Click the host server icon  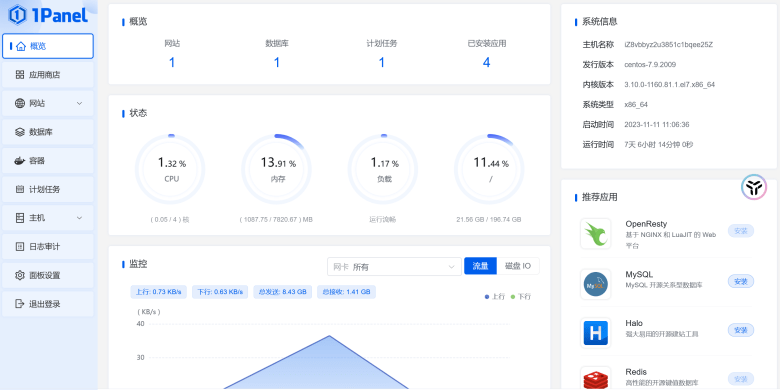click(20, 218)
